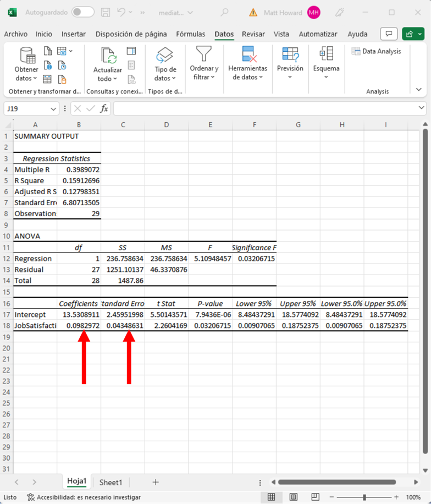
Task: Click the search magnifier icon
Action: point(224,12)
